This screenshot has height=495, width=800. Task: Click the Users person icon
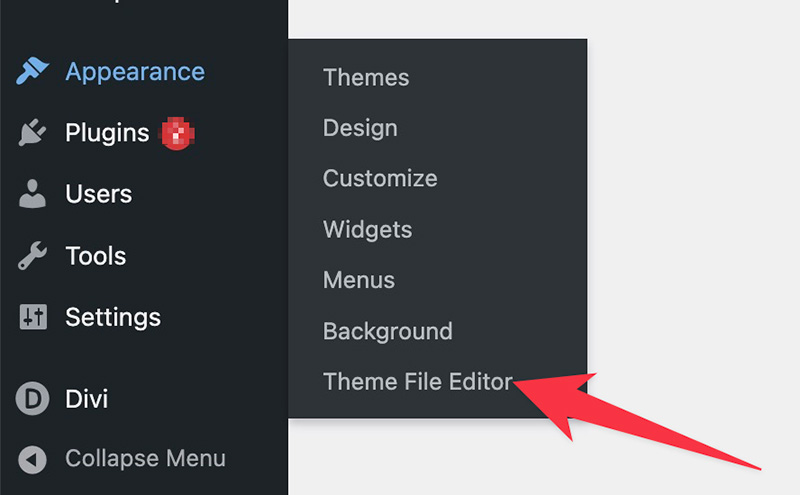point(32,194)
